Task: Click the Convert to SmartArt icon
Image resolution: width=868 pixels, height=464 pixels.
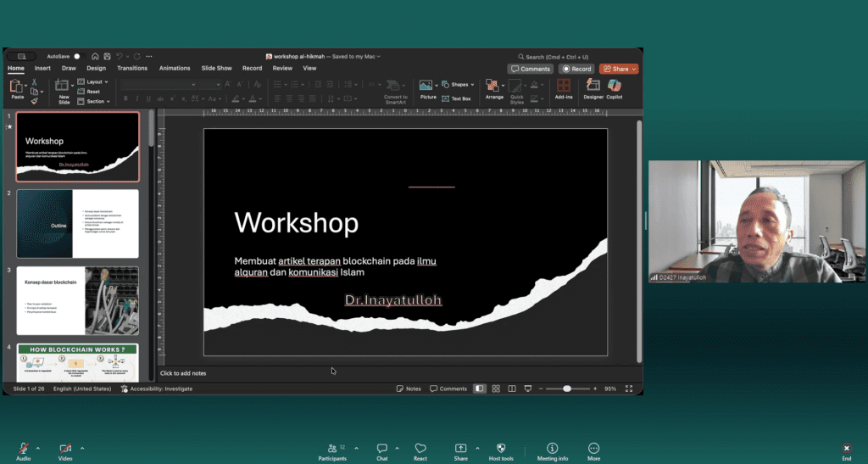Action: tap(395, 87)
